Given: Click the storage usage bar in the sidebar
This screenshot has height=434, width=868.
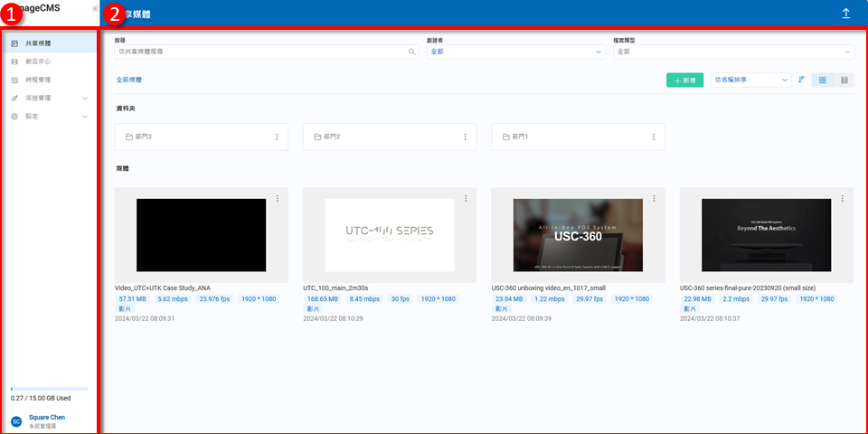Looking at the screenshot, I should [49, 389].
